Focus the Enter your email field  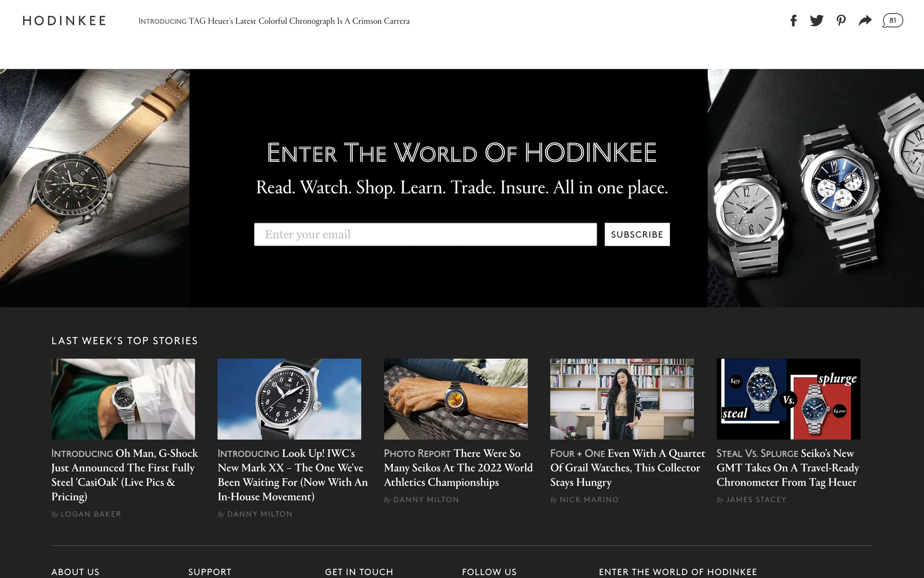pyautogui.click(x=425, y=235)
